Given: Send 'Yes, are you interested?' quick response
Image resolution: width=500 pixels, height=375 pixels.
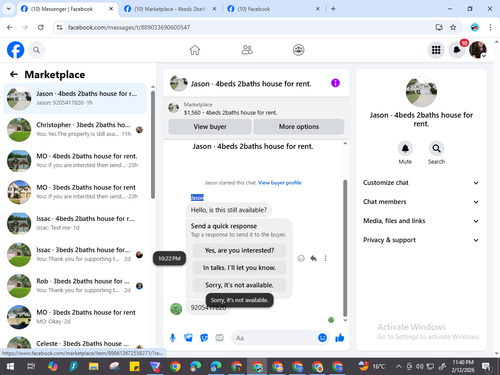Looking at the screenshot, I should point(239,250).
